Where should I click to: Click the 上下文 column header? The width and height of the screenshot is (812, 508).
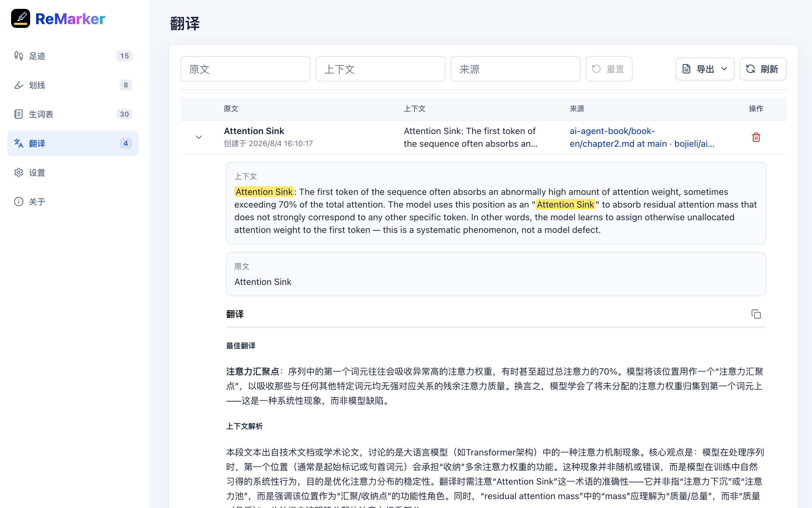[x=414, y=109]
